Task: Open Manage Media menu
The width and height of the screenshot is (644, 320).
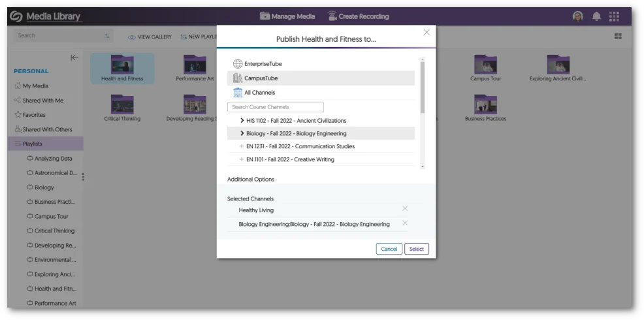Action: (287, 16)
